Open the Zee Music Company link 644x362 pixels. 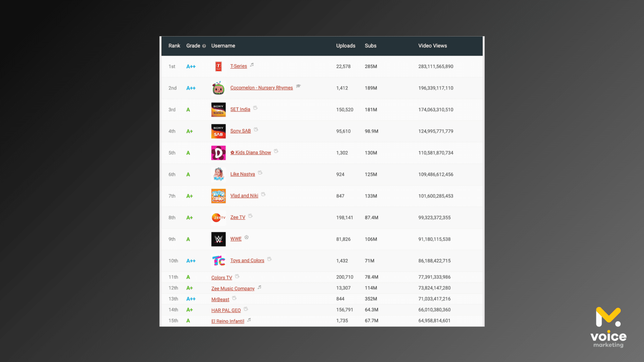coord(233,289)
